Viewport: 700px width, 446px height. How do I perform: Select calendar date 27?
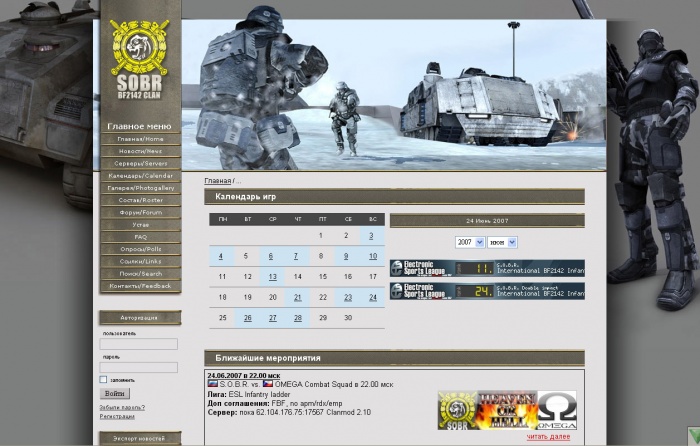[x=272, y=318]
